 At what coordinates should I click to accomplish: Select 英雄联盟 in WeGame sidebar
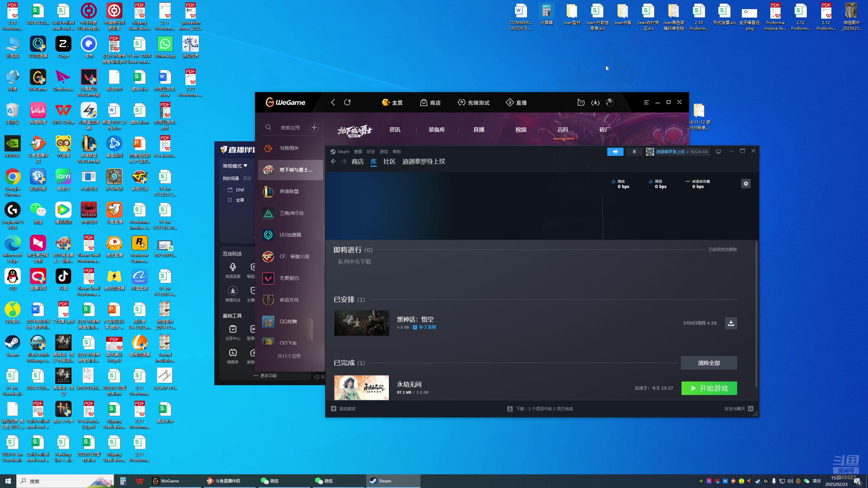click(x=290, y=191)
